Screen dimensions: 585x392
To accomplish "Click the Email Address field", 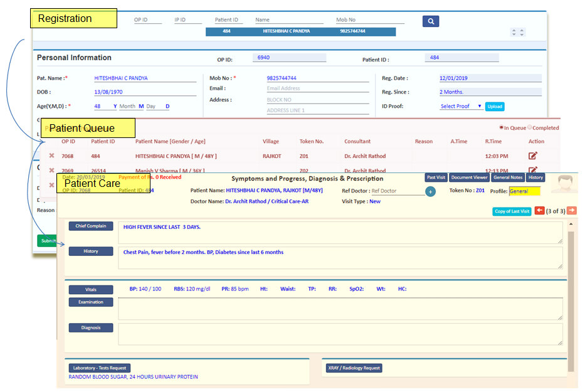I will (x=317, y=88).
